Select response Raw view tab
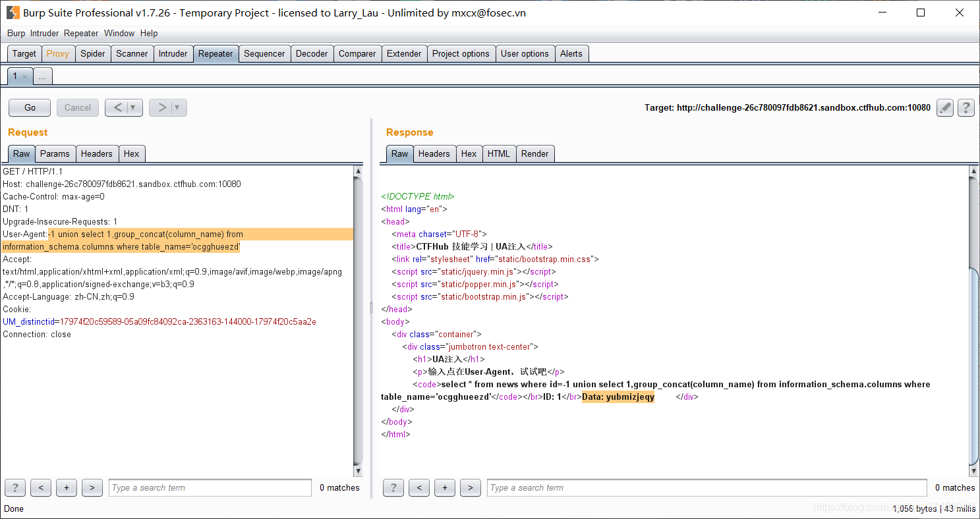This screenshot has height=519, width=980. tap(400, 153)
